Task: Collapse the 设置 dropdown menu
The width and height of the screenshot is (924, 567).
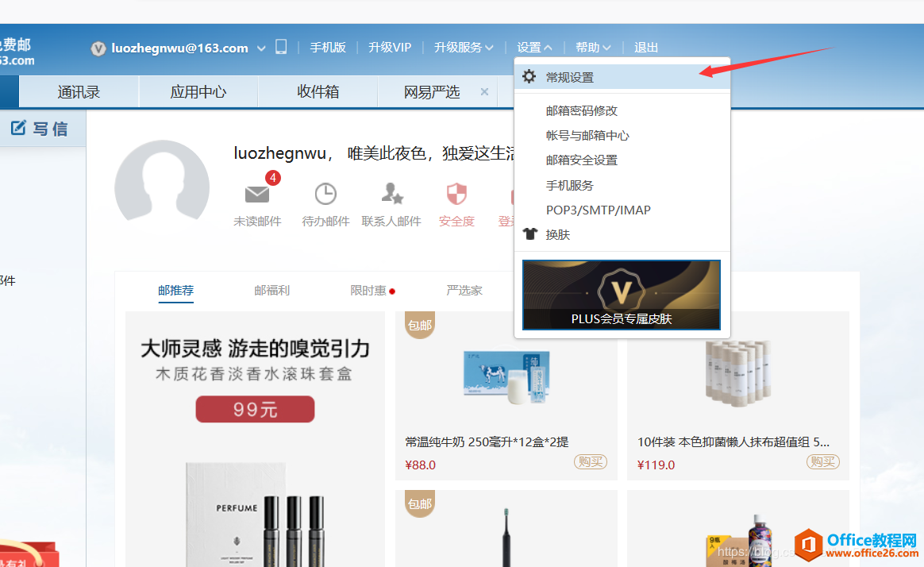Action: click(534, 48)
